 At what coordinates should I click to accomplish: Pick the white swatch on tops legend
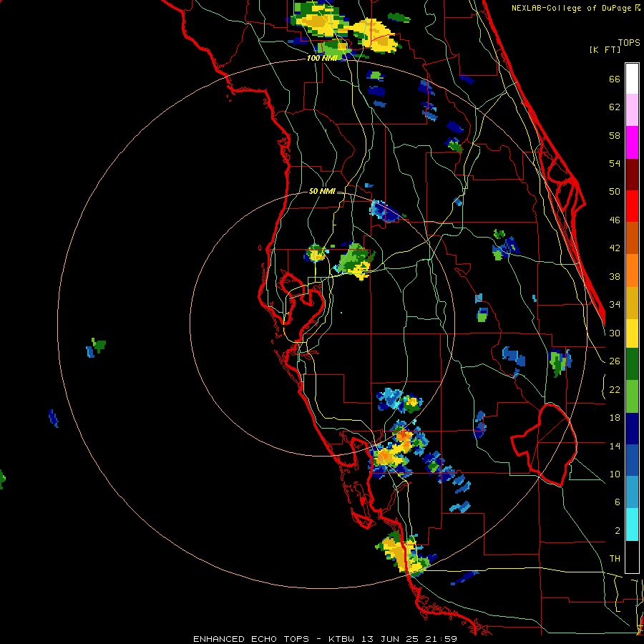632,79
